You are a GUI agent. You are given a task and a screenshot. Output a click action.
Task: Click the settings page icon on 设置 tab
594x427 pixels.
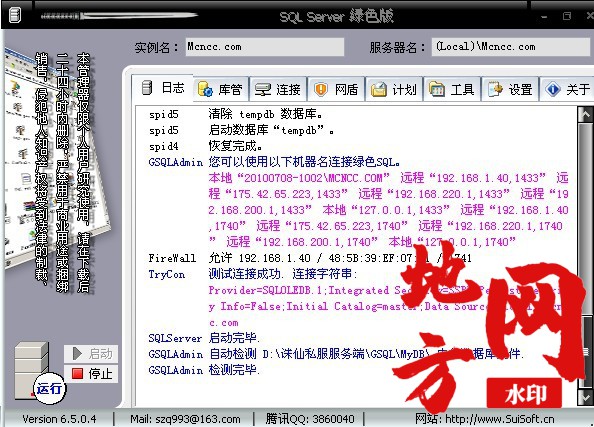495,89
